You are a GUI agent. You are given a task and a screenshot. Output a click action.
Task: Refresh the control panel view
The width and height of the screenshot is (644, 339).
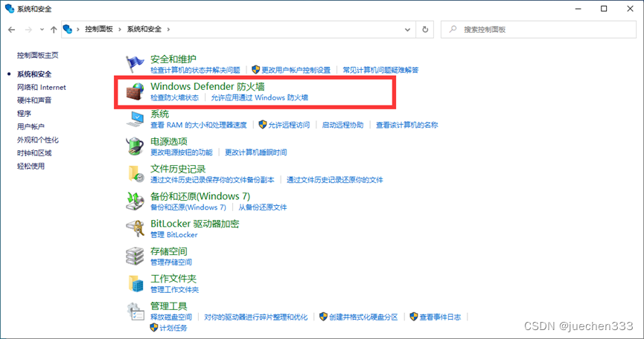click(x=425, y=30)
